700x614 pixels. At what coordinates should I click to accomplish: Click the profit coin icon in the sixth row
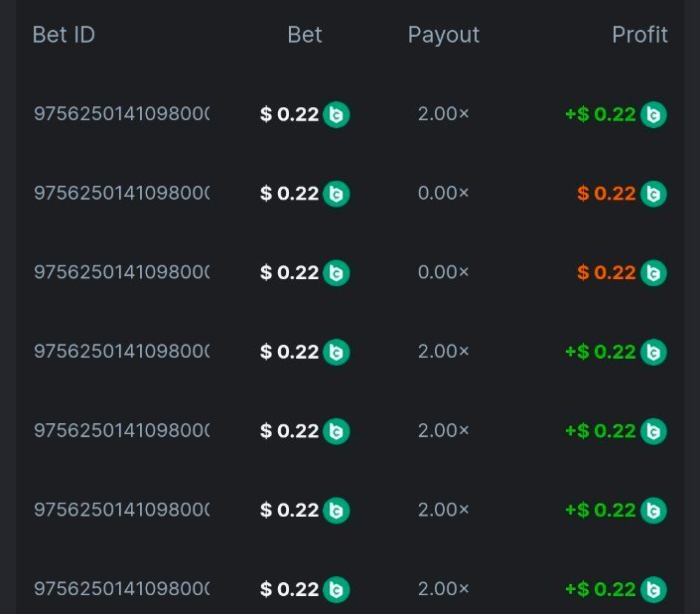point(653,511)
